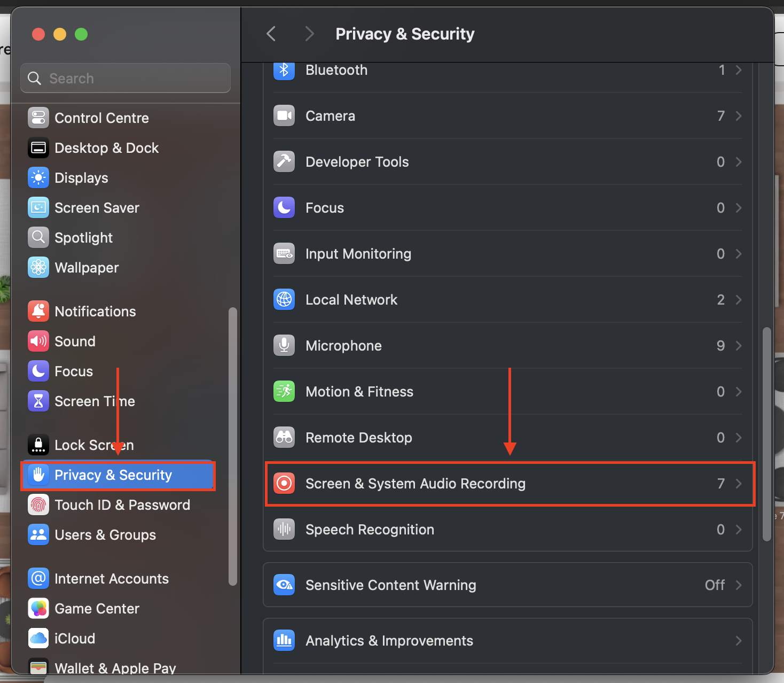Click the Camera privacy icon
The image size is (784, 683).
284,116
